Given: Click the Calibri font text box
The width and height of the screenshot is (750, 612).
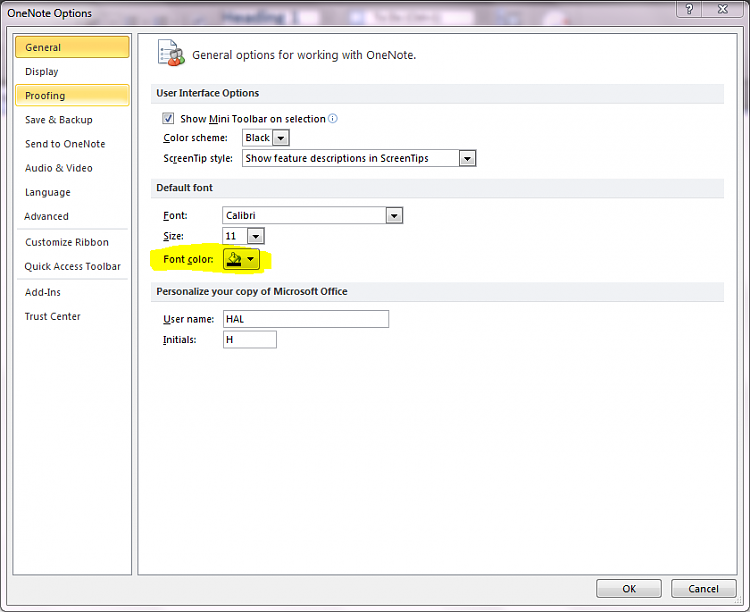Looking at the screenshot, I should click(304, 215).
